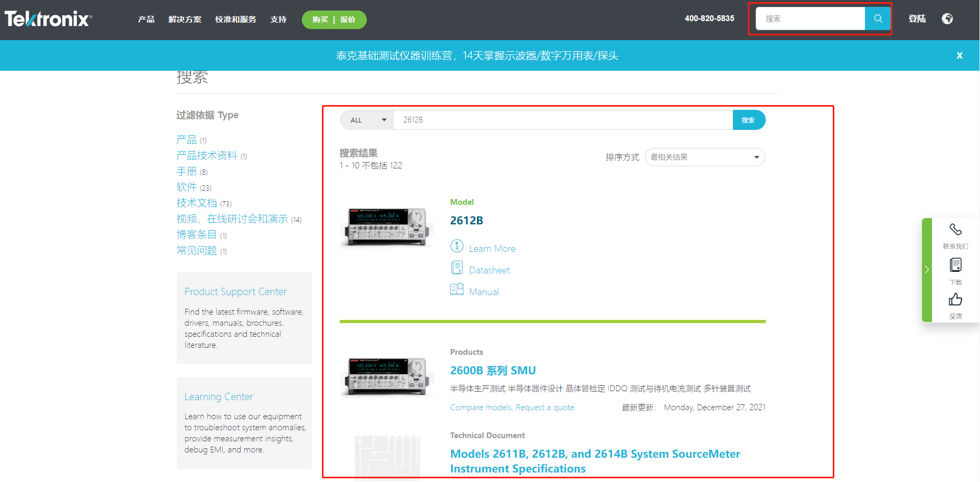The image size is (980, 482).
Task: Close the blue promotional banner
Action: [959, 55]
